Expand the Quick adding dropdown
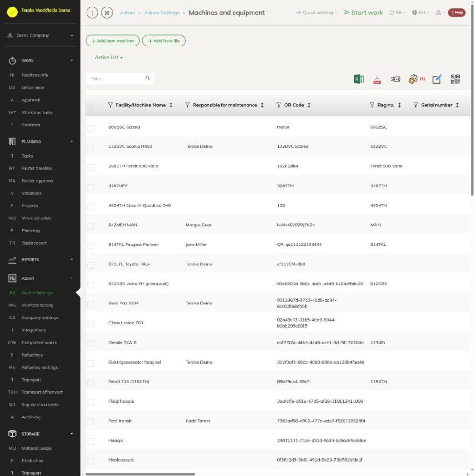 coord(317,13)
